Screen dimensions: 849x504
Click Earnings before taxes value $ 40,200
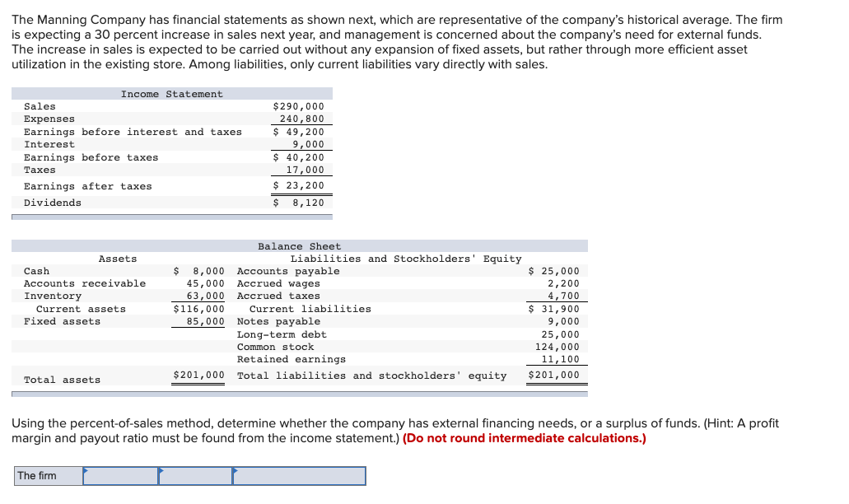pyautogui.click(x=298, y=157)
